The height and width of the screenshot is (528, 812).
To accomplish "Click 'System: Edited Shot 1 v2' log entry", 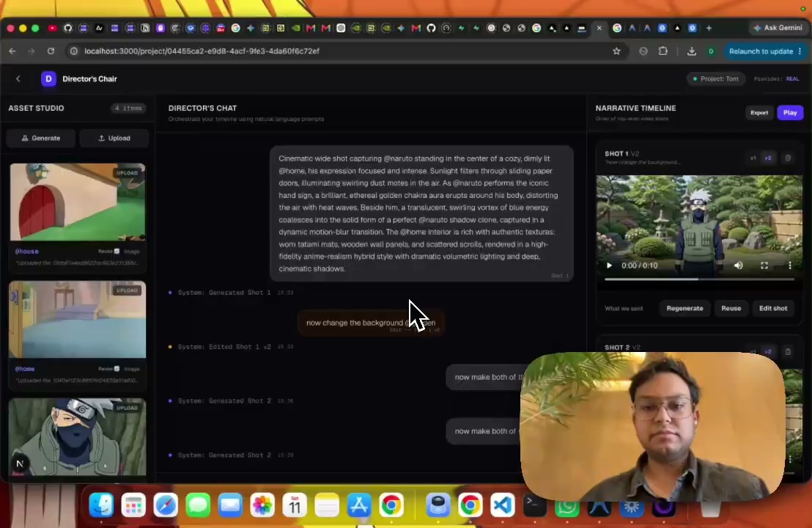I will click(x=224, y=347).
